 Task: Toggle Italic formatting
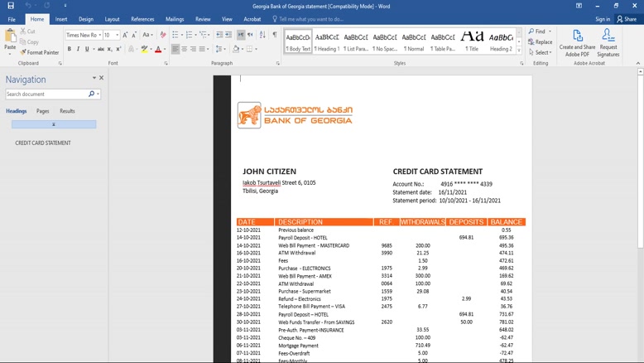[79, 50]
